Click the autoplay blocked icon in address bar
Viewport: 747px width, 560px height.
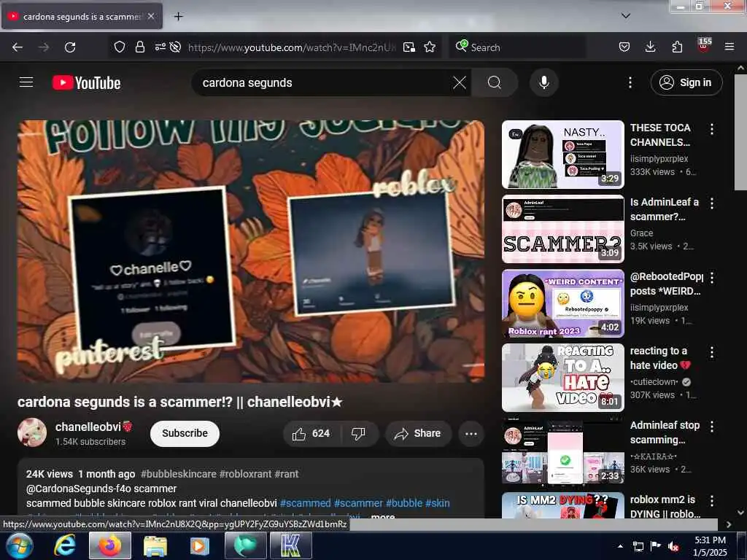click(x=175, y=47)
